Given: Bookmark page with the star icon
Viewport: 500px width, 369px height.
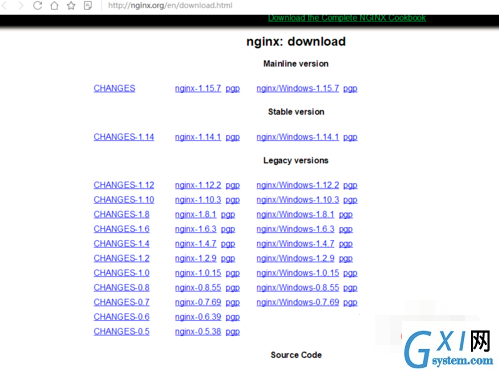Looking at the screenshot, I should coord(71,5).
